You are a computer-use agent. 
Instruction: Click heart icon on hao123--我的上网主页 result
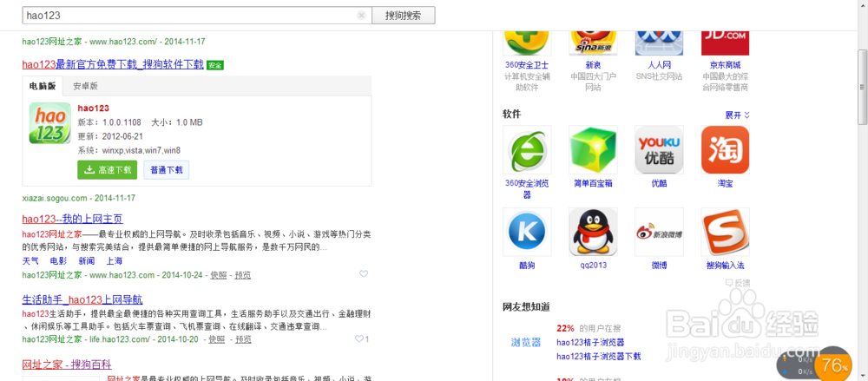point(364,273)
